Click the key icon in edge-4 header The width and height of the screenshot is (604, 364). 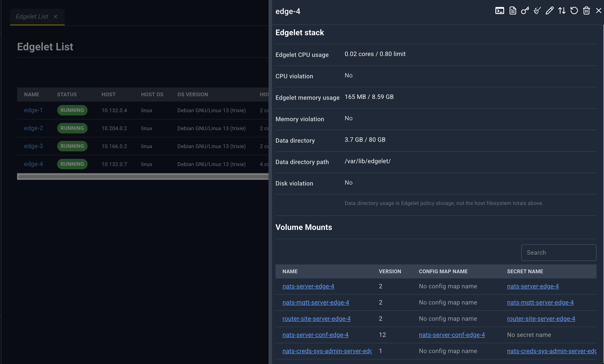point(525,11)
